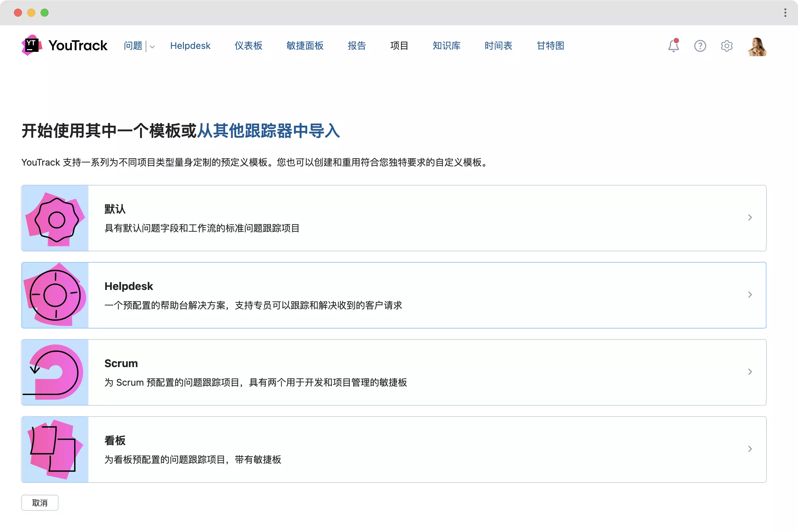Click the chevron on Scrum template row

(x=750, y=372)
